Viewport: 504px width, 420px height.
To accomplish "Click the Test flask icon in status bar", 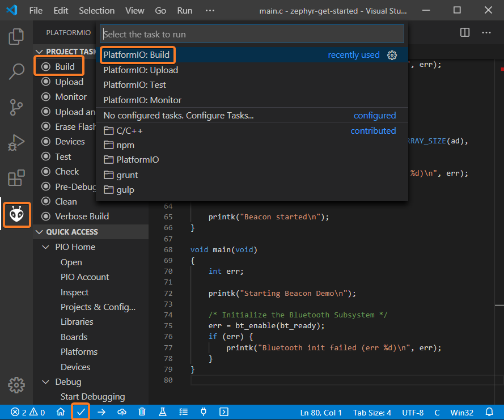I will pos(163,412).
